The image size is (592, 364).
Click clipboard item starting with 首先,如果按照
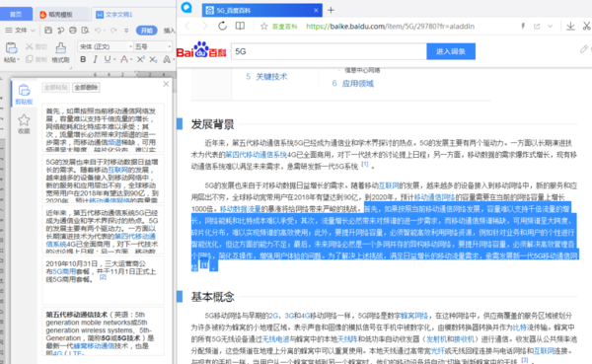[x=103, y=127]
